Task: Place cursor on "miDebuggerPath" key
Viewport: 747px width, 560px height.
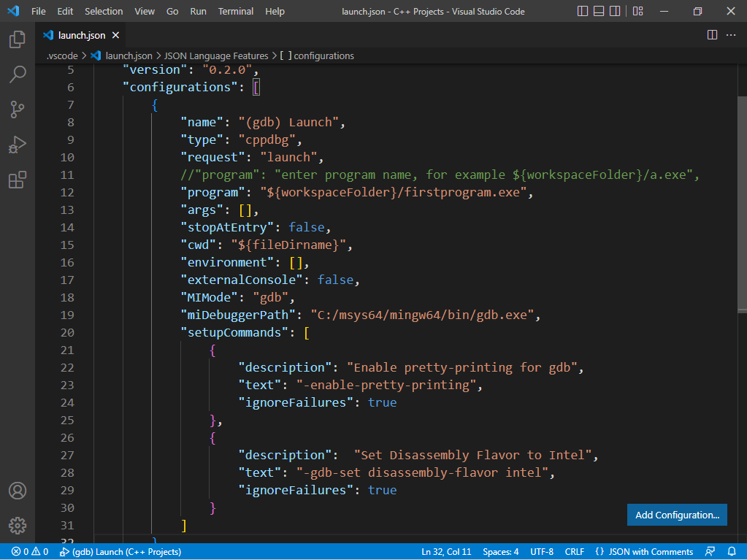Action: [238, 315]
